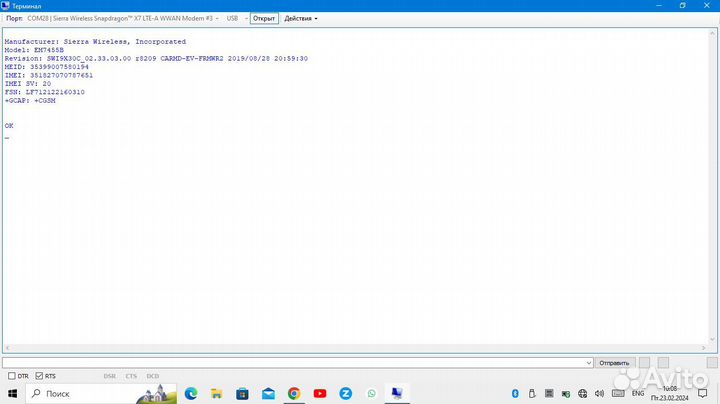The image size is (720, 404).
Task: Click the Windows Start button
Action: coord(11,394)
